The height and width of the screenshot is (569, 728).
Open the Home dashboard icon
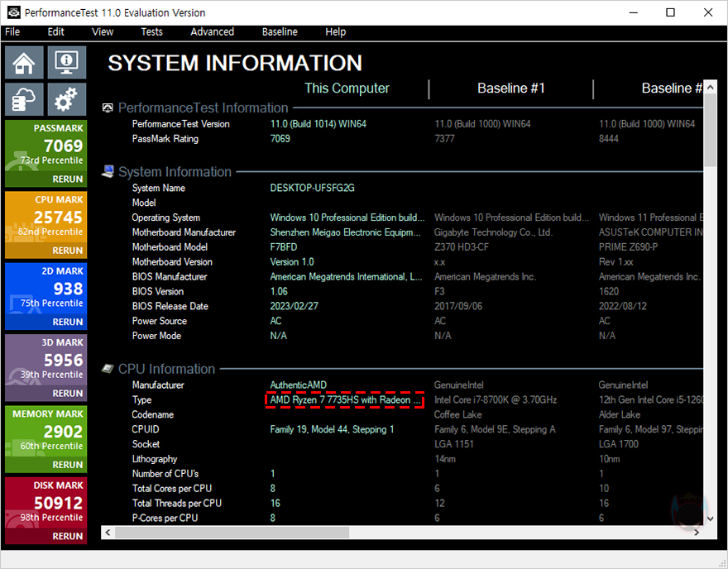[x=24, y=62]
